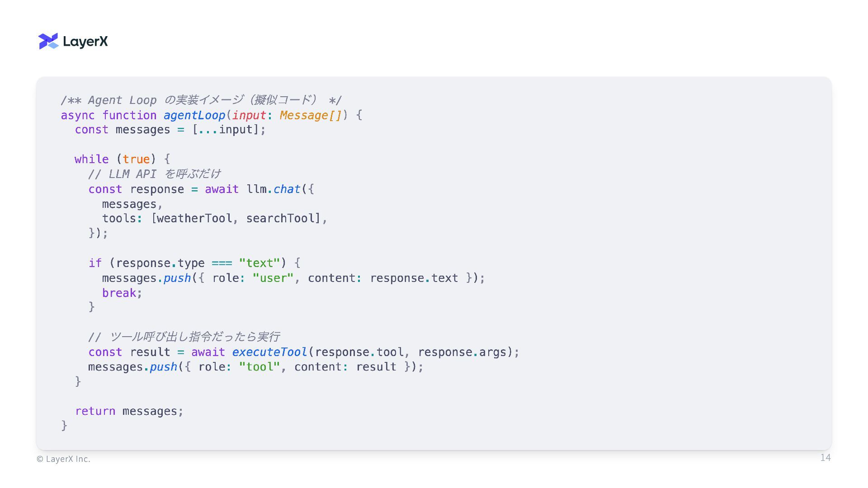Click the "user" role string

273,278
